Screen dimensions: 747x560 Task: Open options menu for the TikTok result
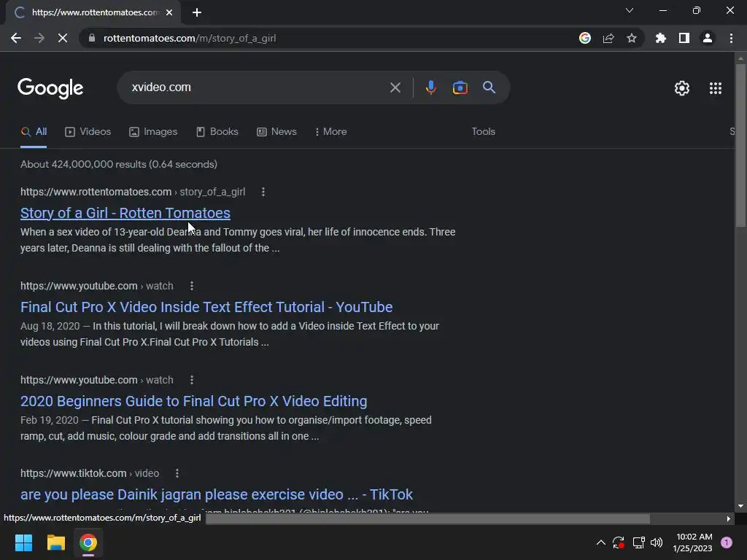(177, 473)
